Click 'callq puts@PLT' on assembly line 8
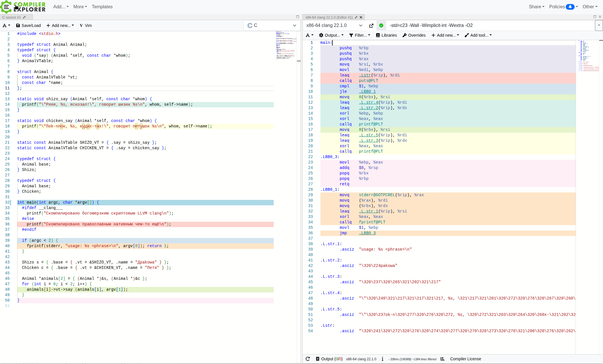 [x=359, y=81]
